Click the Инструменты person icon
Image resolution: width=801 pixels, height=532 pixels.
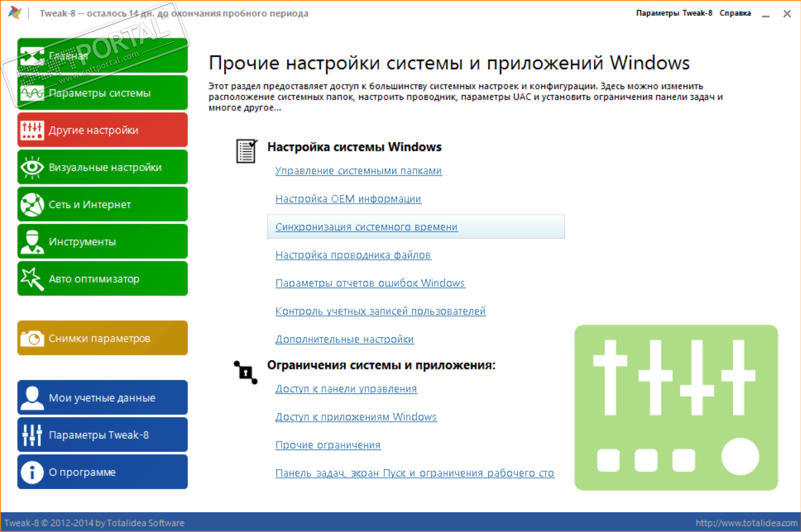[x=32, y=242]
